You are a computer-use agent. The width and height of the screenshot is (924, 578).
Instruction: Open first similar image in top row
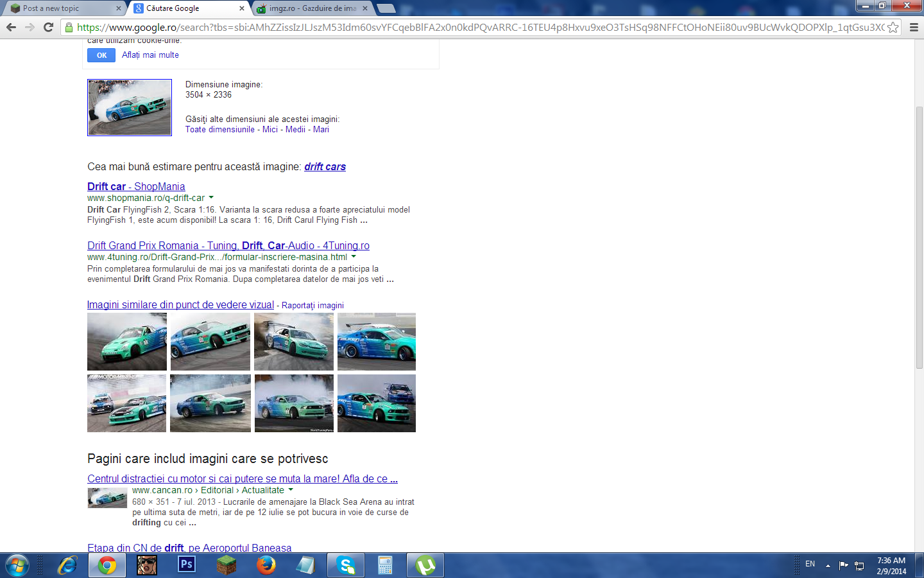point(127,342)
